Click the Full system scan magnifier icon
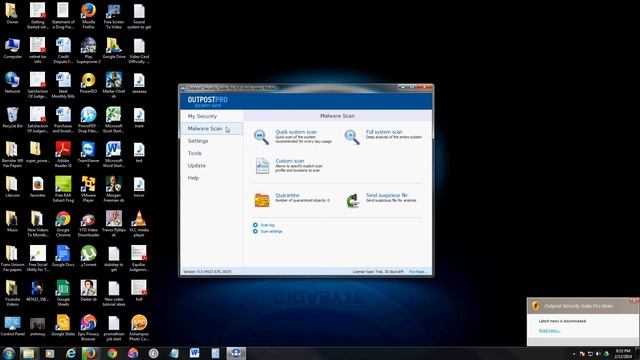This screenshot has height=360, width=640. (x=352, y=137)
